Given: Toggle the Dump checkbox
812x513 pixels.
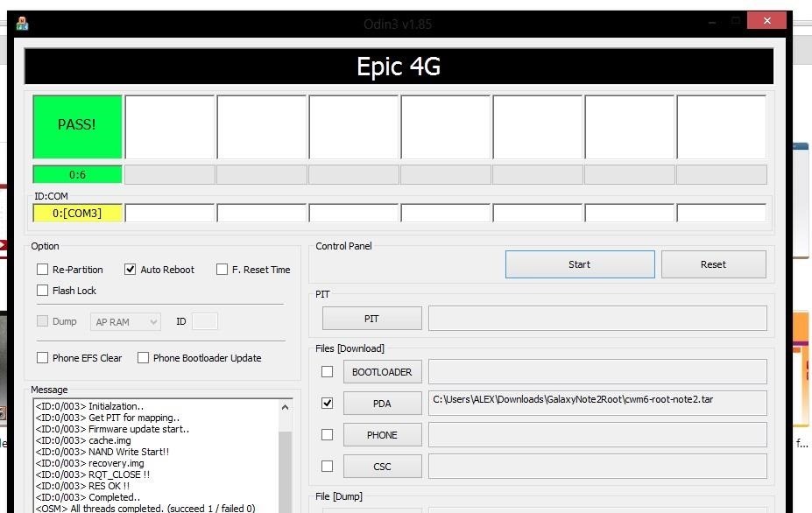Looking at the screenshot, I should 42,321.
